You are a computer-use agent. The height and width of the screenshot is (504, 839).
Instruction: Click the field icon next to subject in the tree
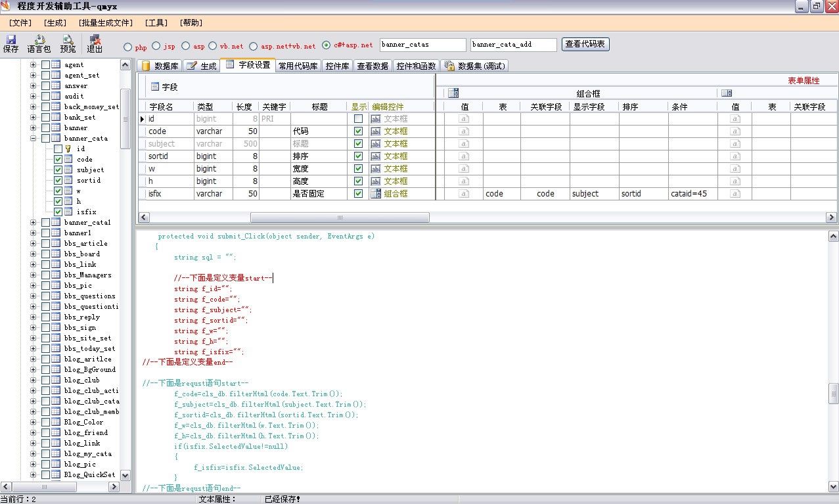coord(68,170)
